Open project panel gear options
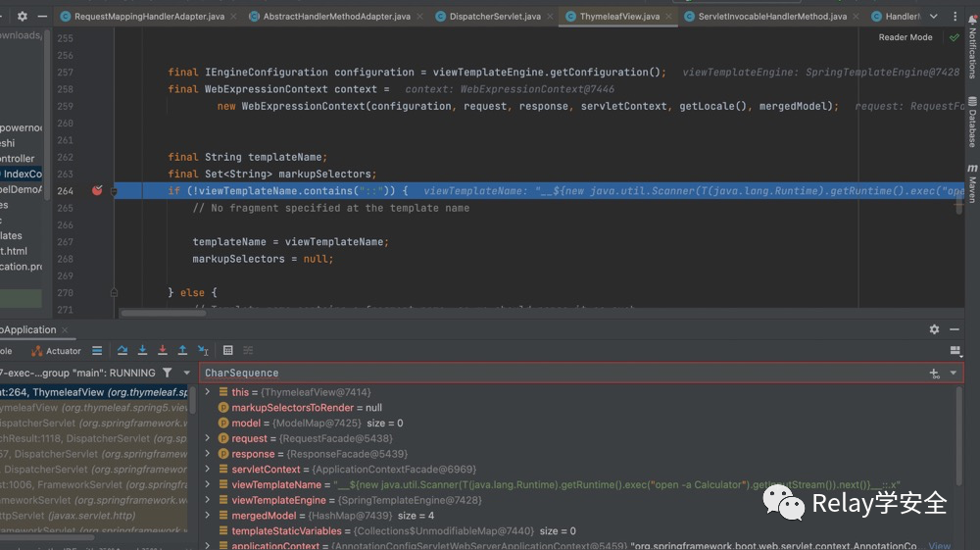This screenshot has width=980, height=550. pos(22,17)
